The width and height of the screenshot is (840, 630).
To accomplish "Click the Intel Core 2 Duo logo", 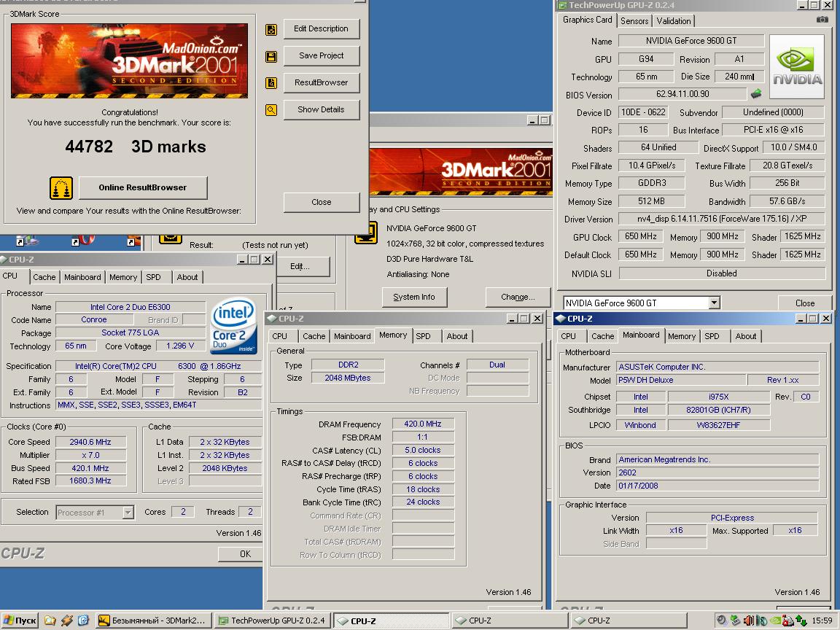I will pyautogui.click(x=233, y=325).
